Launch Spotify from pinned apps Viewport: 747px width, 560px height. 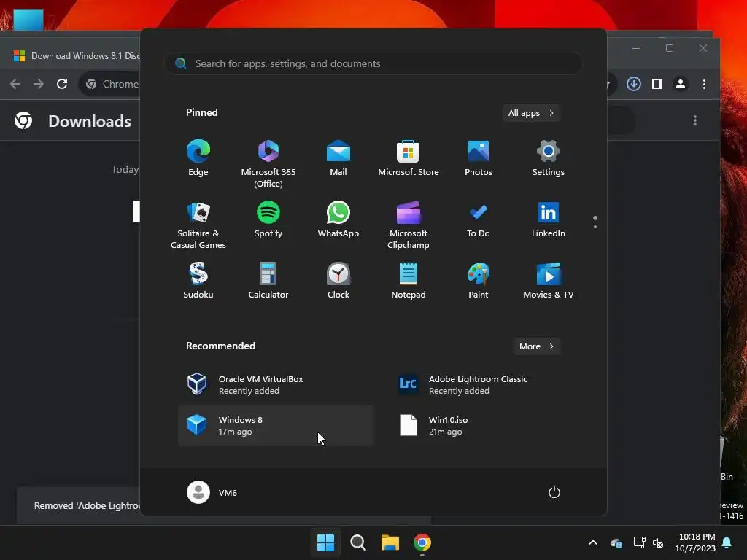point(268,219)
